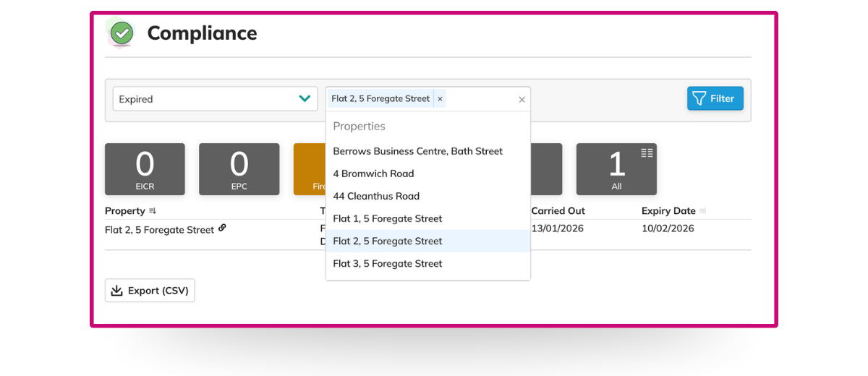This screenshot has height=376, width=868.
Task: Select the orange Fire compliance tile
Action: (309, 169)
